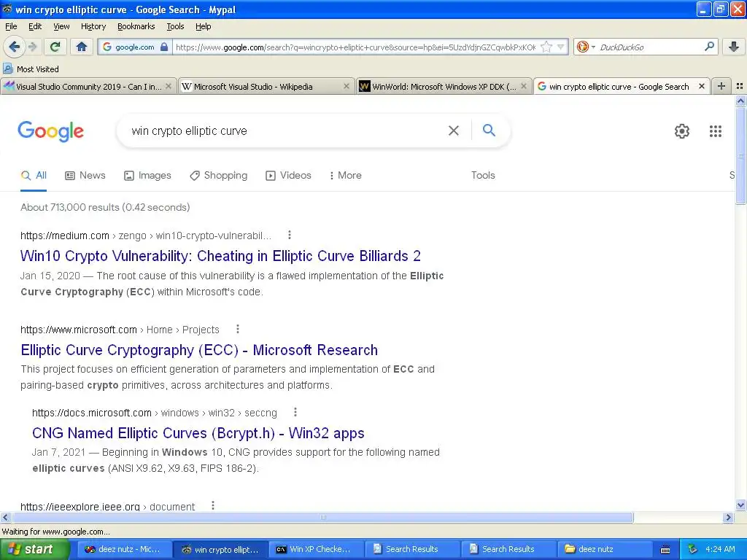Open the Bookmarks menu

point(136,26)
